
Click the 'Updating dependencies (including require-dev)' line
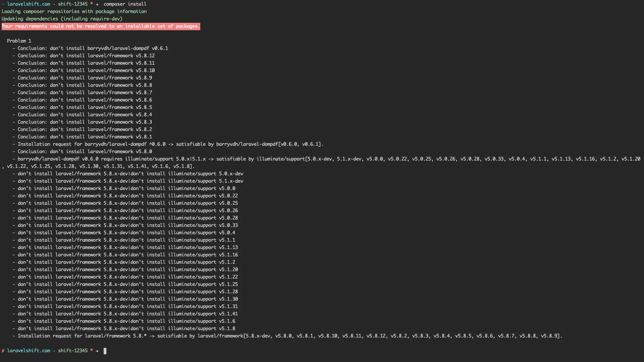pos(62,19)
